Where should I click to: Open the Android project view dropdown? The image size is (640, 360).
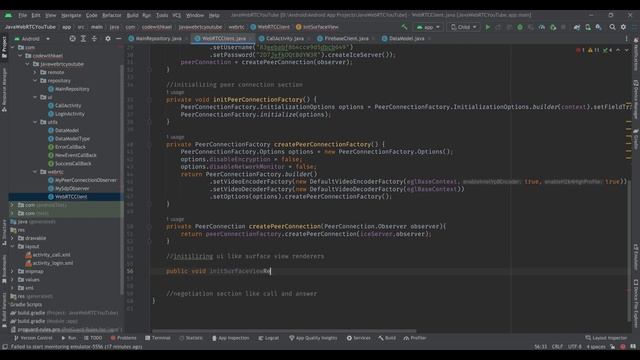pos(32,39)
